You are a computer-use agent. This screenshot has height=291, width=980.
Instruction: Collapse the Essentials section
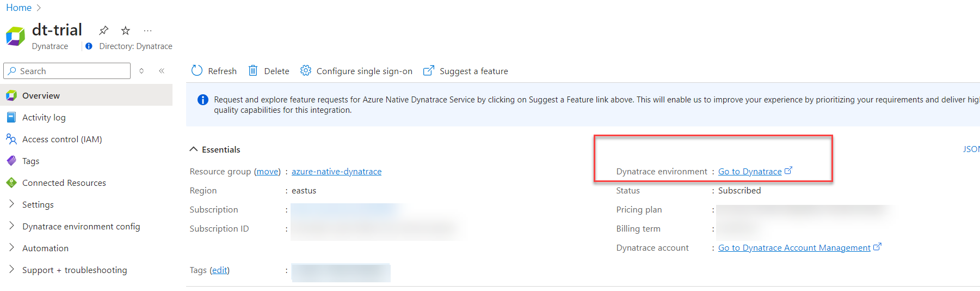point(194,149)
